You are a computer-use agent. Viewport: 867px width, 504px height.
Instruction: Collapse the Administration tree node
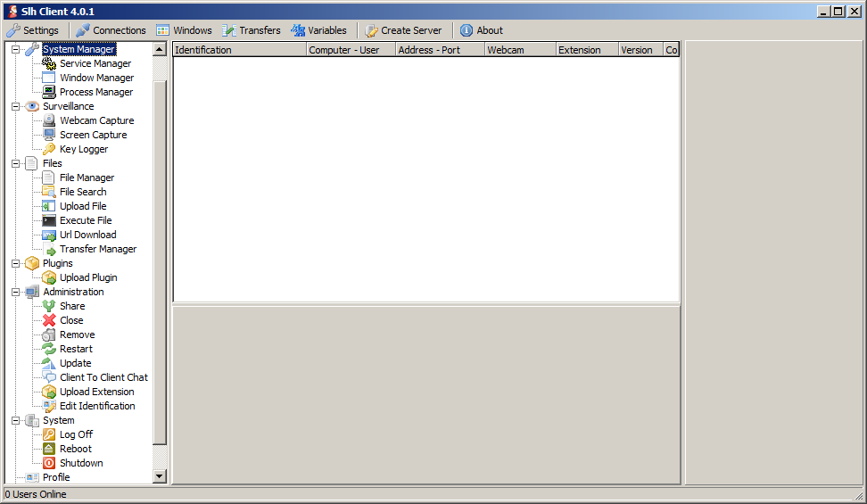[x=15, y=292]
